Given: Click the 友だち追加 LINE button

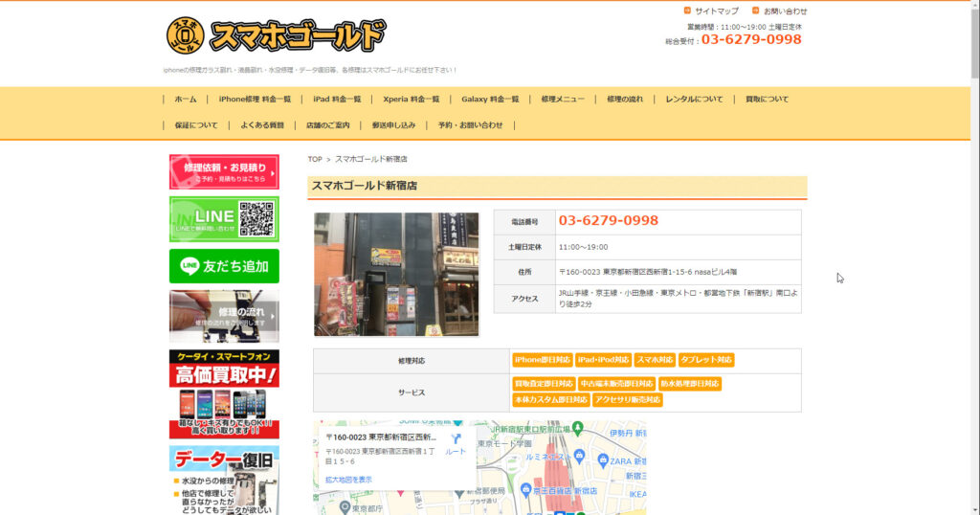Looking at the screenshot, I should (224, 266).
